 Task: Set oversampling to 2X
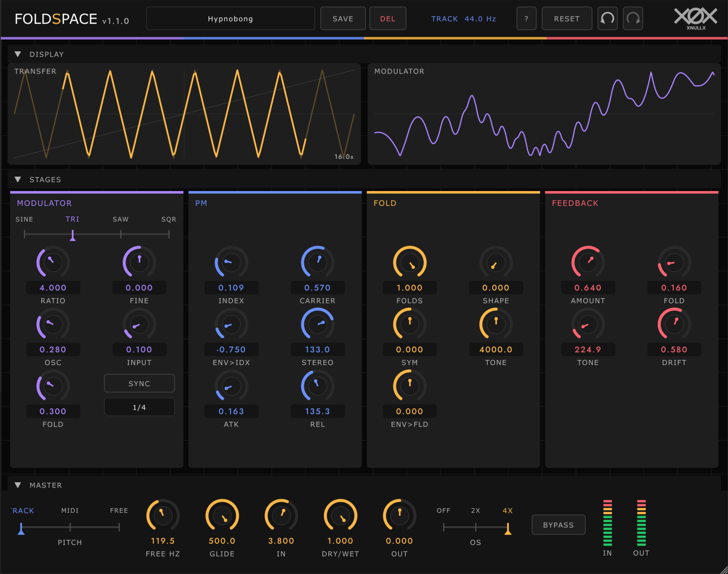(x=475, y=510)
